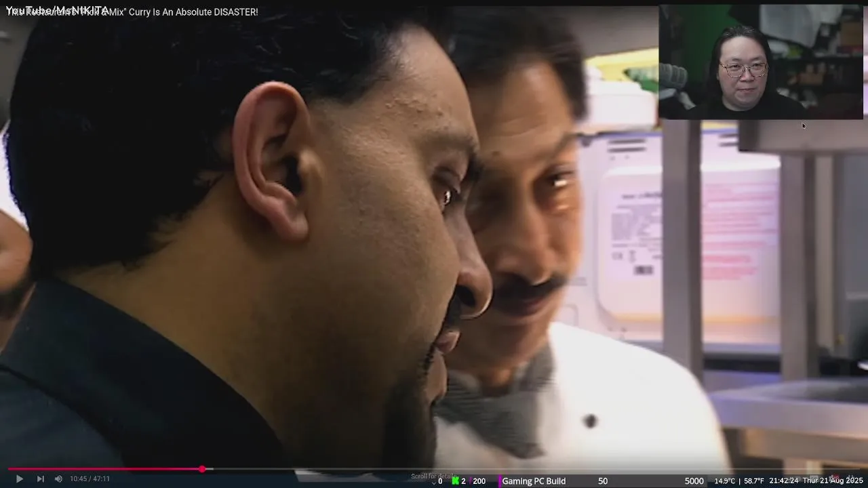Click the 10:45 / 47:11 time display
This screenshot has height=488, width=868.
[x=90, y=479]
